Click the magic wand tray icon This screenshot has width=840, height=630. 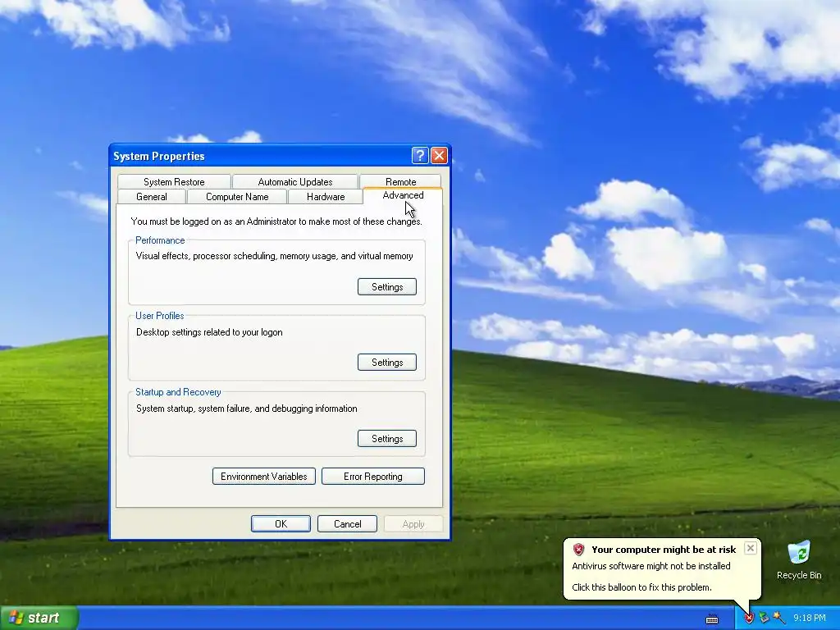click(x=779, y=619)
